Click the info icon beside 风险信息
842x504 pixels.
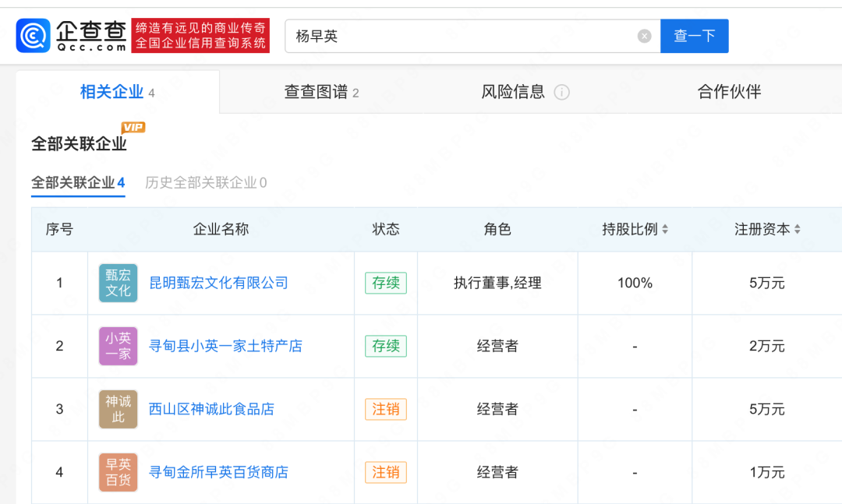coord(563,91)
